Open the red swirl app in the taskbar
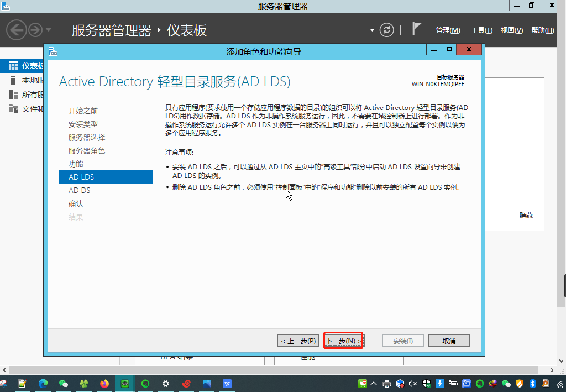566x392 pixels. (186, 384)
